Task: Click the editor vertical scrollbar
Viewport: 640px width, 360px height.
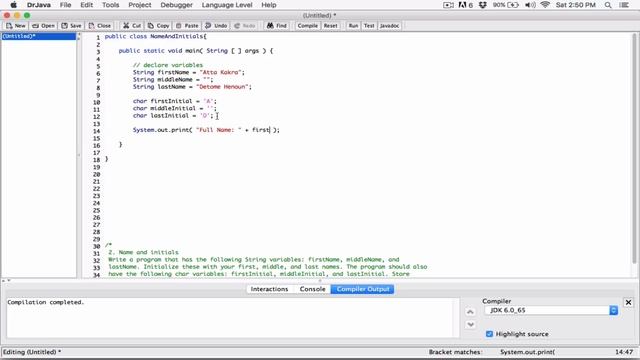Action: click(x=634, y=148)
